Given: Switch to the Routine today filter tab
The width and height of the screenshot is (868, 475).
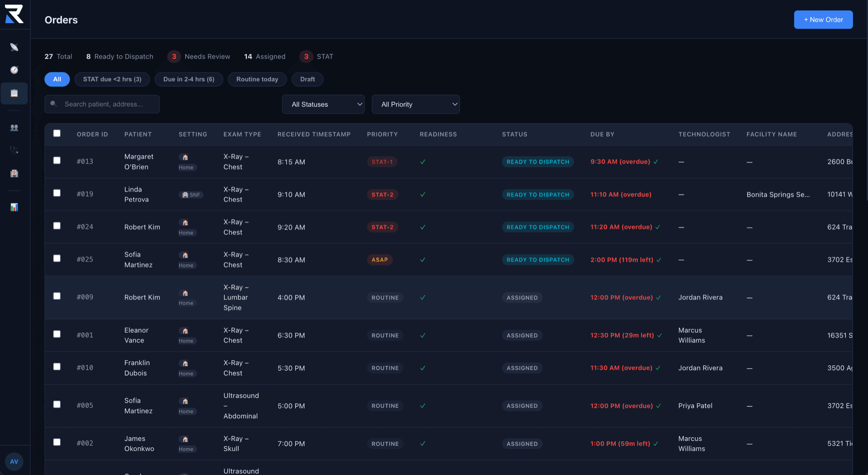Looking at the screenshot, I should (257, 79).
